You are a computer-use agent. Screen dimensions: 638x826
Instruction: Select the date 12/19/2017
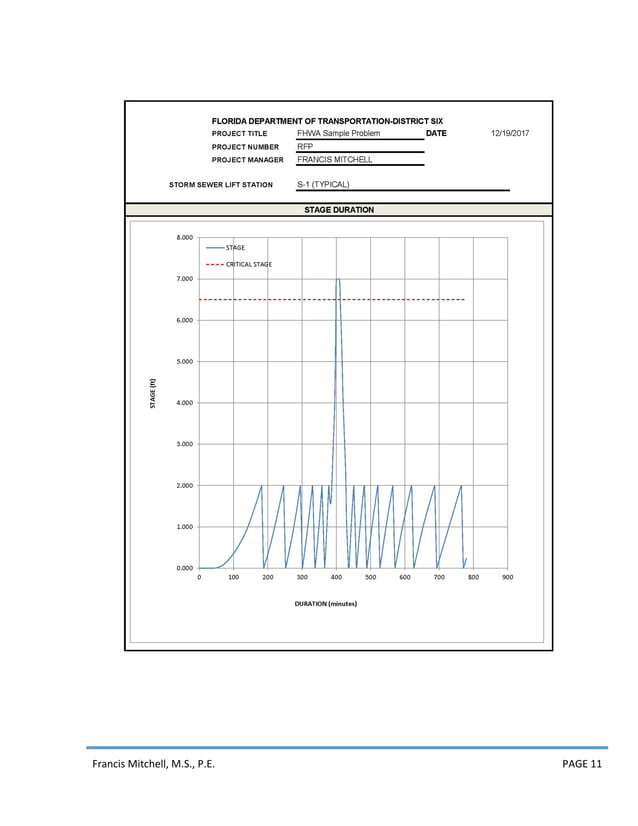[x=510, y=133]
